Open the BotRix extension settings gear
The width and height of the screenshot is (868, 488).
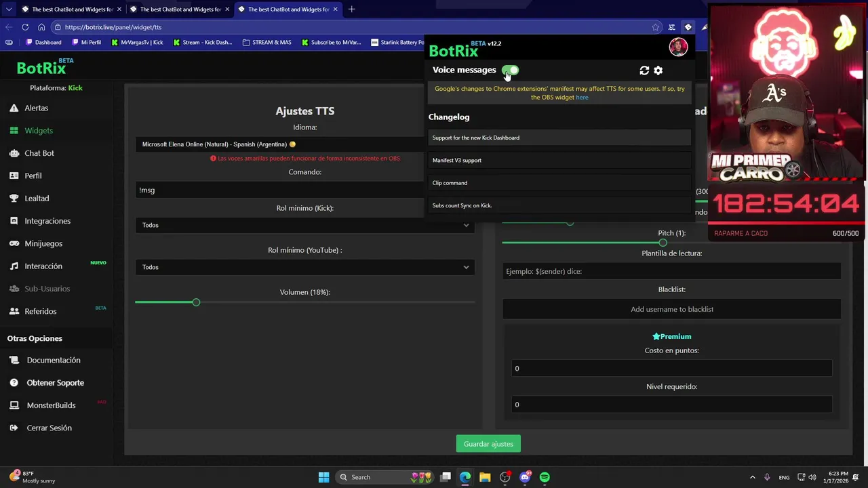(x=658, y=70)
